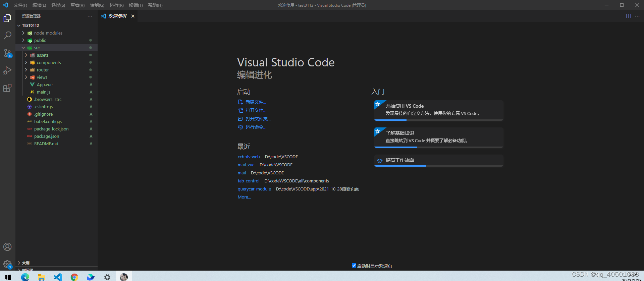Open the 转到(G) menu
This screenshot has width=644, height=281.
[x=97, y=5]
